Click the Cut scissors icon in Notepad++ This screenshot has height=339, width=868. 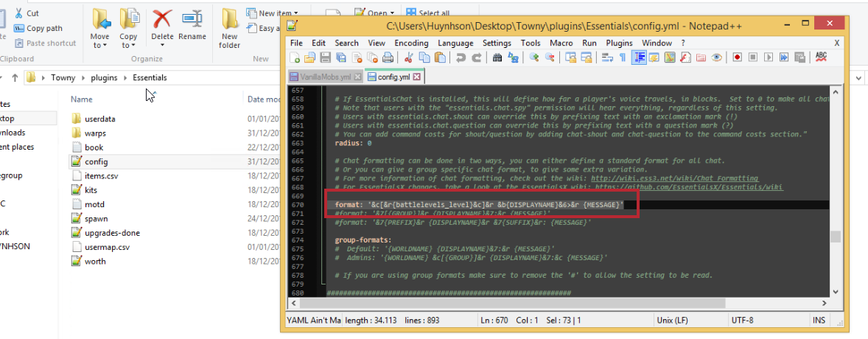[x=407, y=57]
